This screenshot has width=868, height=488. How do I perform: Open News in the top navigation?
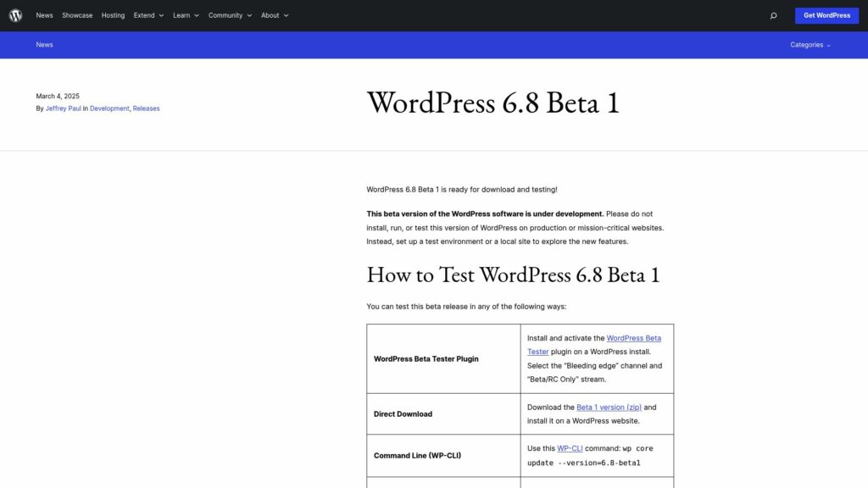point(44,15)
